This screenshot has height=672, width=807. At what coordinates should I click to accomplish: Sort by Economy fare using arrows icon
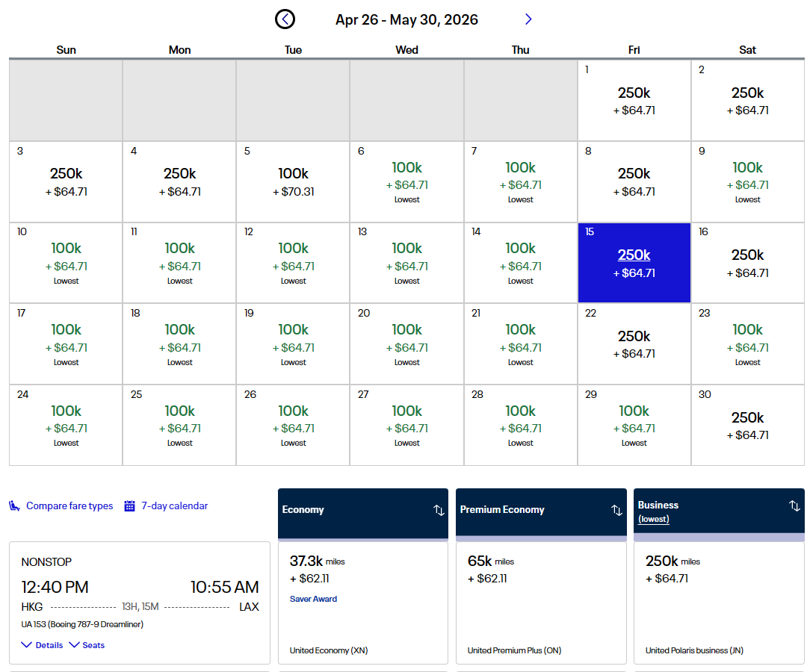click(439, 510)
